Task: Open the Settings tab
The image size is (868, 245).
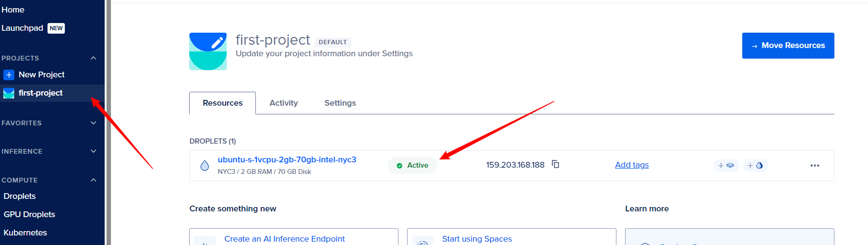Action: 340,103
